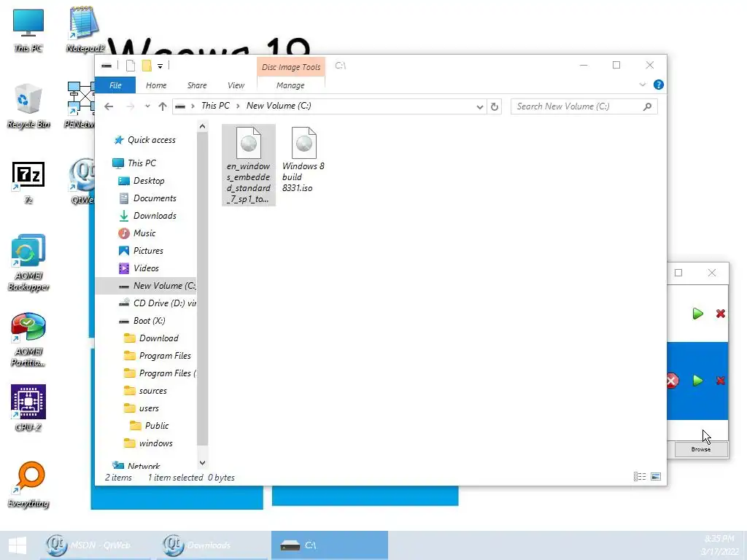Click upper red X in background window

(x=720, y=314)
